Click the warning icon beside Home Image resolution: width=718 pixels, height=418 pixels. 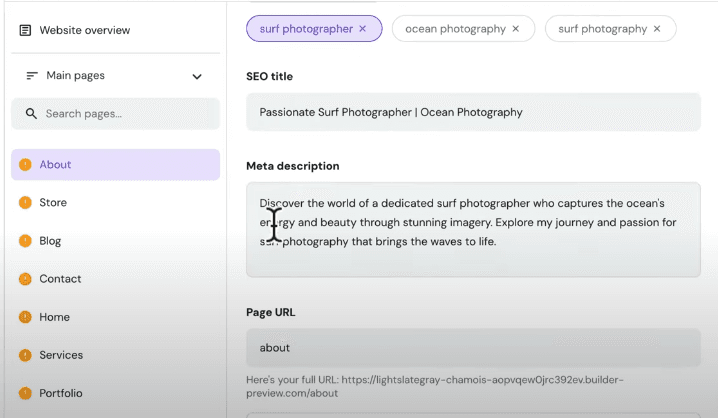pyautogui.click(x=25, y=317)
